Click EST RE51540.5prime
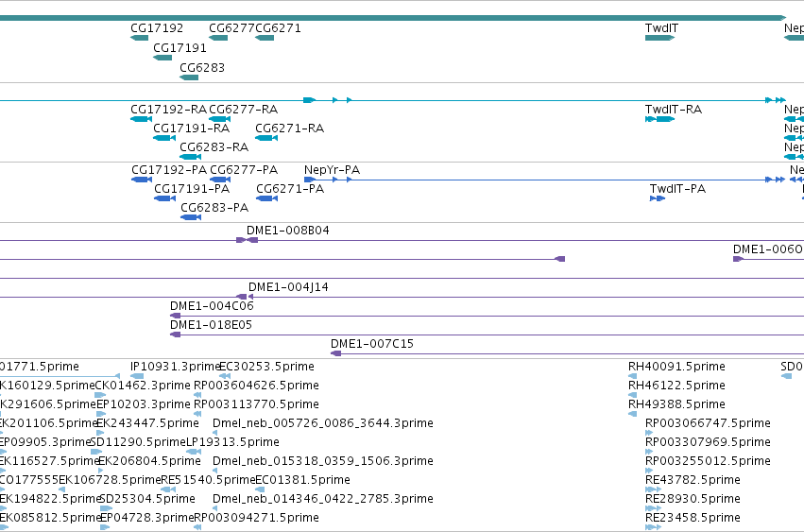The image size is (804, 532). pyautogui.click(x=208, y=481)
